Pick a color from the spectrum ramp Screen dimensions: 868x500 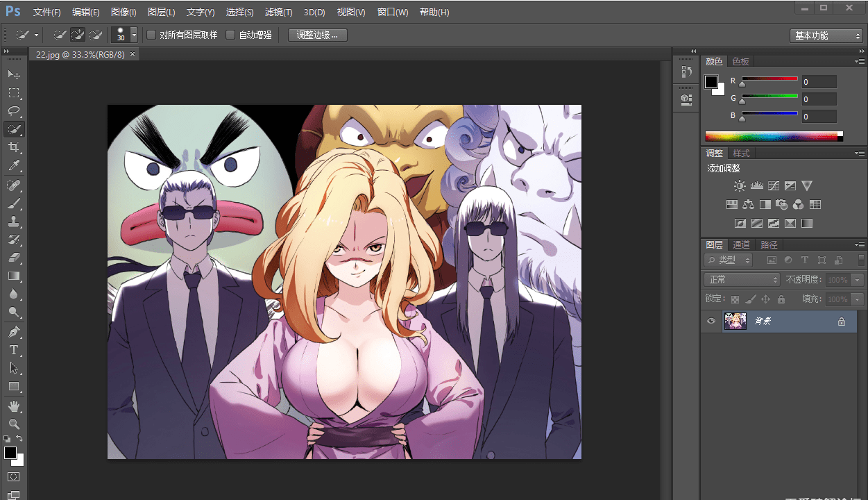774,136
